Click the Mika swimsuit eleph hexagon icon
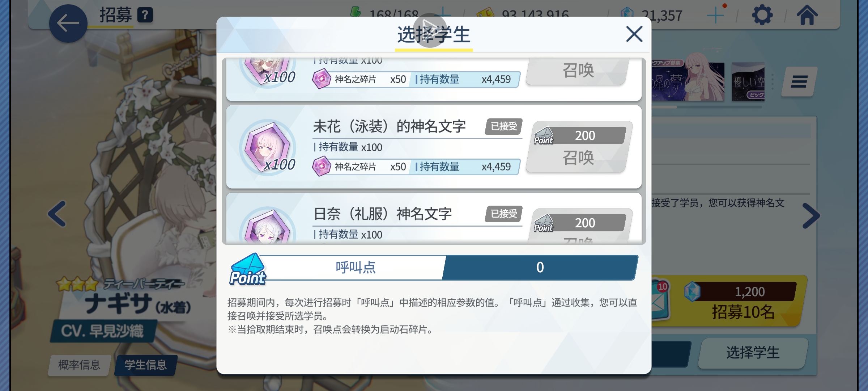The image size is (868, 391). click(x=268, y=148)
